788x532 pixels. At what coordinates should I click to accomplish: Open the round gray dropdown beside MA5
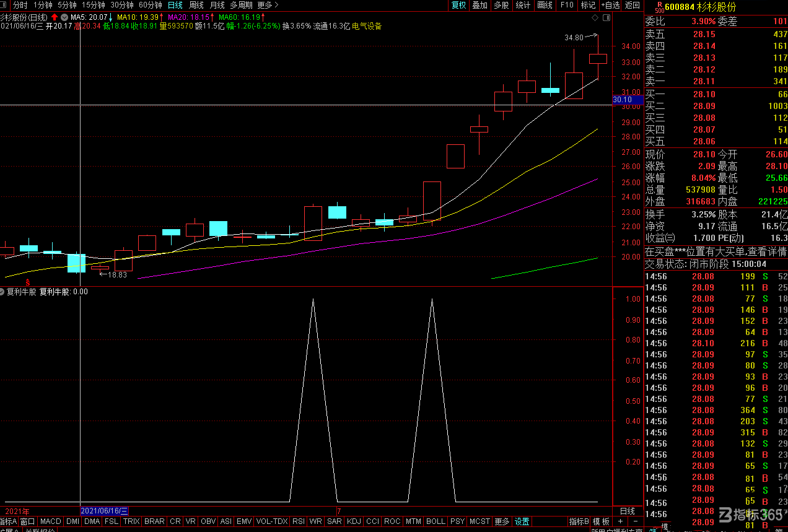pos(64,17)
